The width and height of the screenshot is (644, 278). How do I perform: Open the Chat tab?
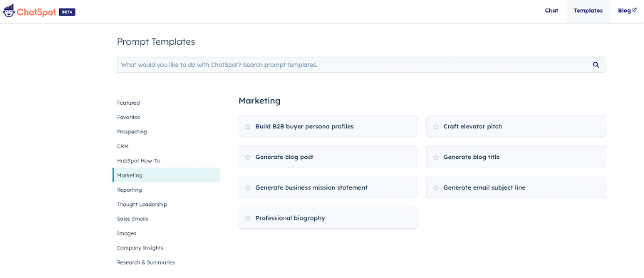[x=551, y=11]
